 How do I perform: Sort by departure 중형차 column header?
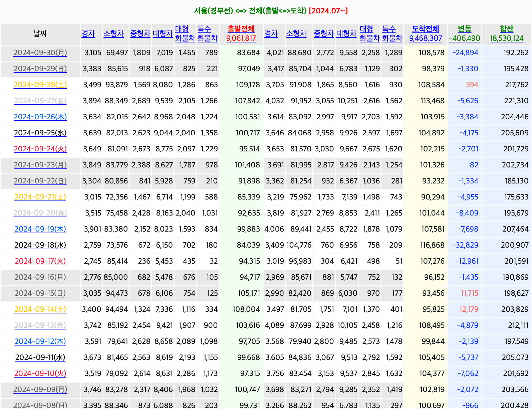tap(140, 34)
